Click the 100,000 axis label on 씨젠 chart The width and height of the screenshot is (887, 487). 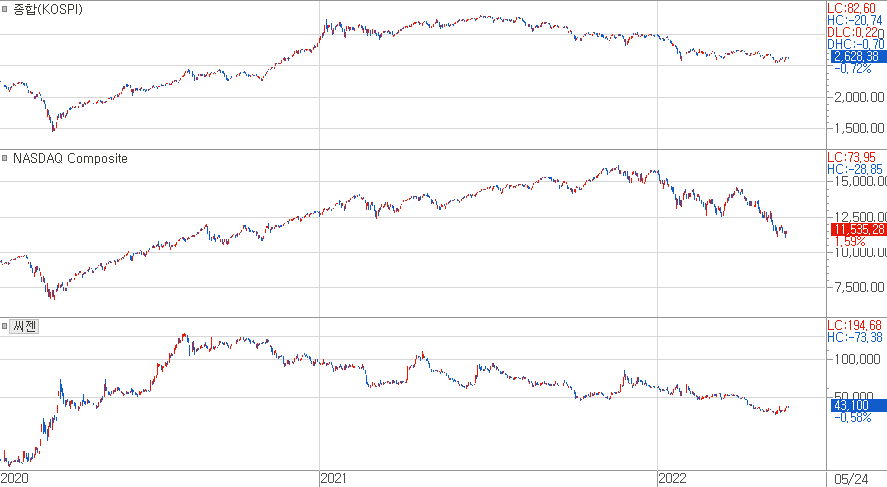[x=858, y=359]
